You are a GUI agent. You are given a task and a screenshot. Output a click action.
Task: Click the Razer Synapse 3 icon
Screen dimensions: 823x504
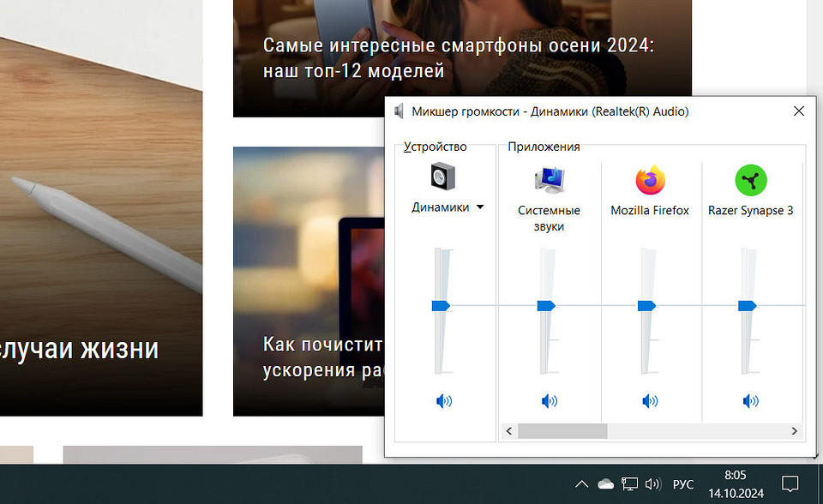point(751,181)
